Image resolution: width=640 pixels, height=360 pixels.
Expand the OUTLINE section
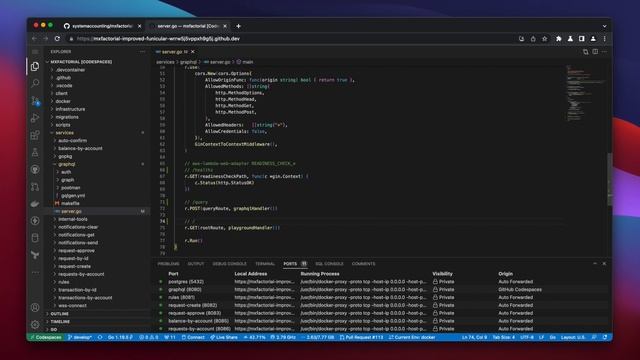point(60,313)
